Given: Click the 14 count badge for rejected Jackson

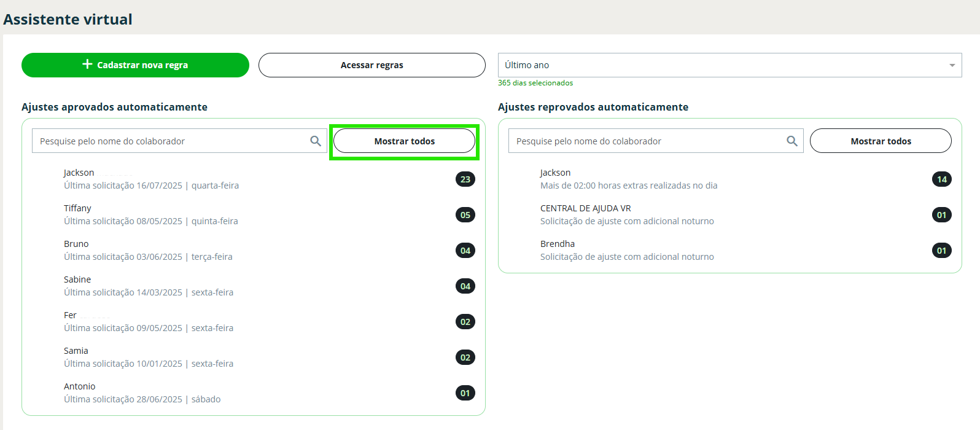Looking at the screenshot, I should point(942,179).
